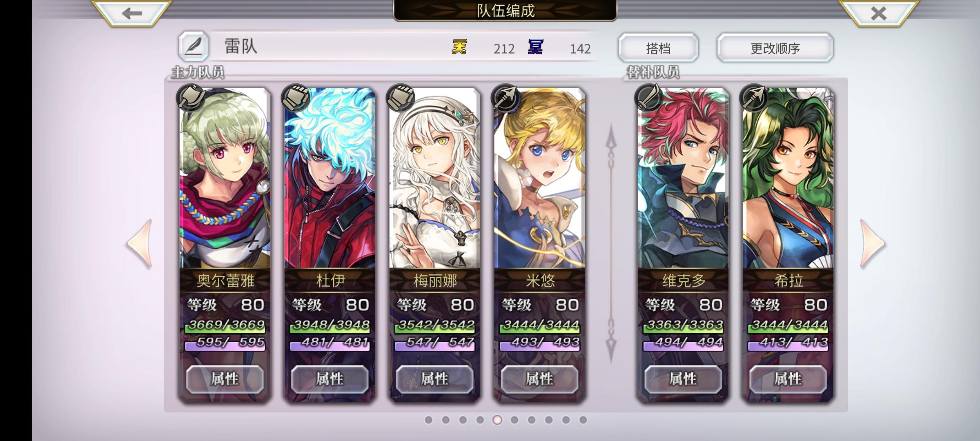Click the main/reserve swap divider arrow
This screenshot has width=980, height=441.
[611, 243]
